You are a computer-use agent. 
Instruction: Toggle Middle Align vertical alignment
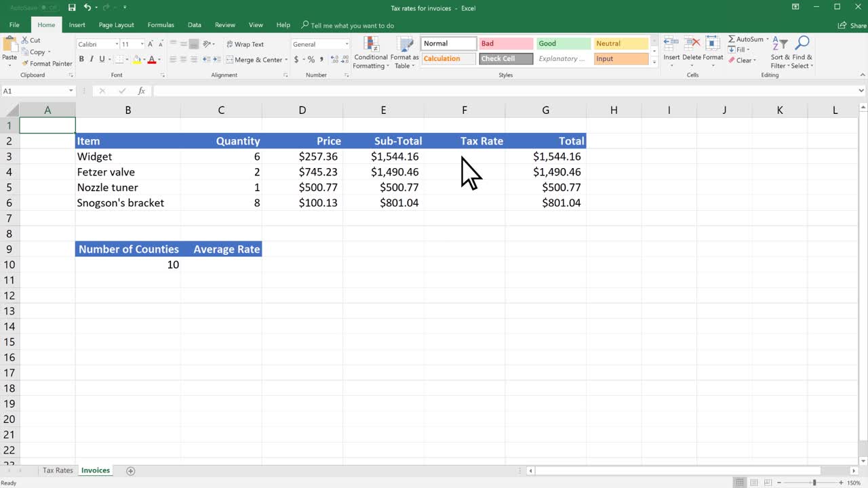[183, 44]
